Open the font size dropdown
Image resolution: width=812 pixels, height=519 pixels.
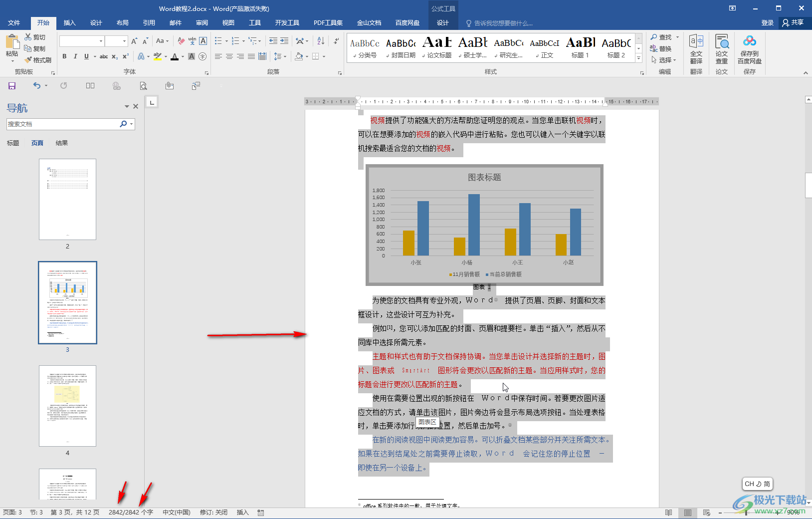(x=125, y=41)
